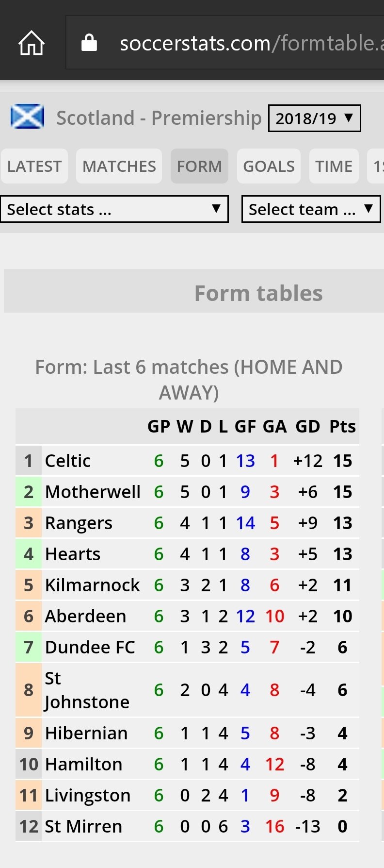Open the Select team dropdown
Viewport: 384px width, 868px height.
pyautogui.click(x=311, y=209)
